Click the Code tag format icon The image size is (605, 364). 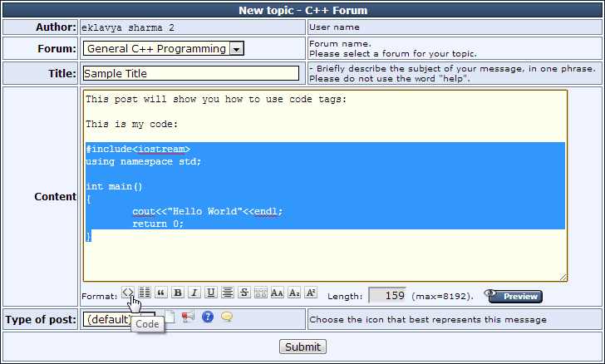tap(128, 293)
